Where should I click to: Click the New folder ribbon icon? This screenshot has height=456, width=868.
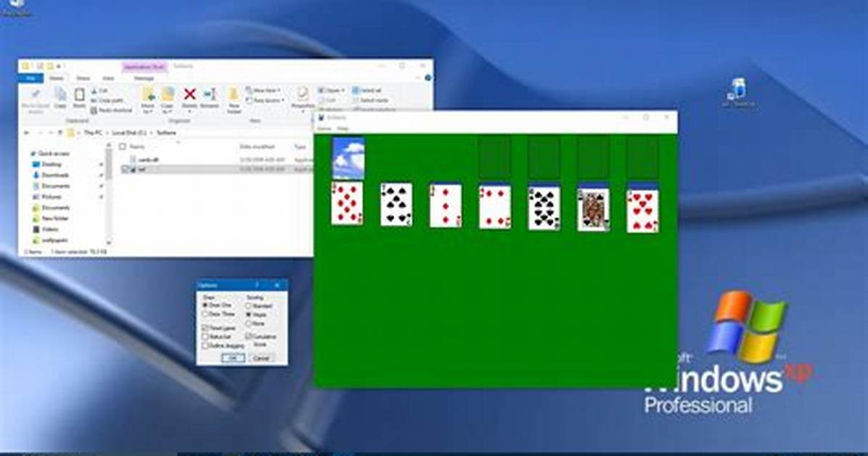pyautogui.click(x=234, y=99)
